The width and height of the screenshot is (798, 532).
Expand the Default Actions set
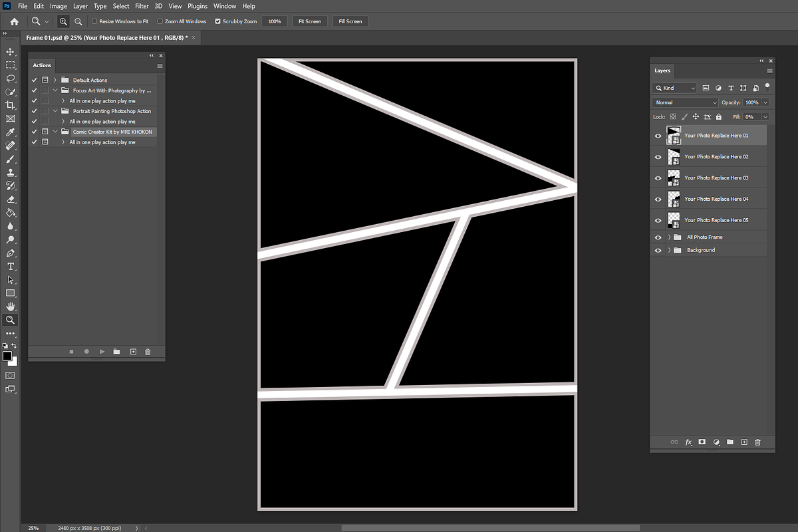(x=55, y=80)
